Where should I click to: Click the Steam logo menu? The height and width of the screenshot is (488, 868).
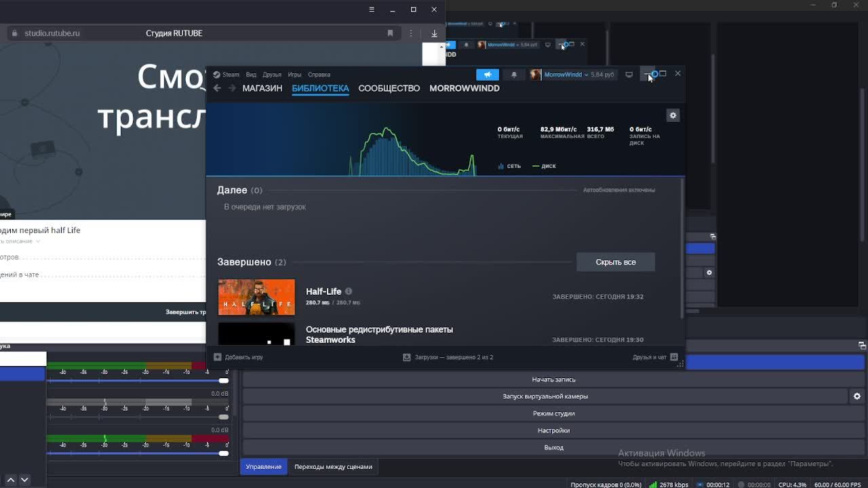click(x=226, y=75)
